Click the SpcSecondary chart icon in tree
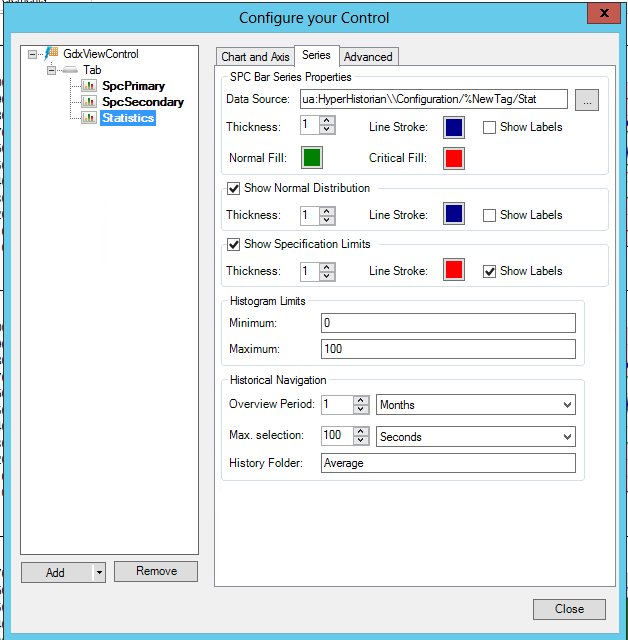The height and width of the screenshot is (640, 628). 89,102
